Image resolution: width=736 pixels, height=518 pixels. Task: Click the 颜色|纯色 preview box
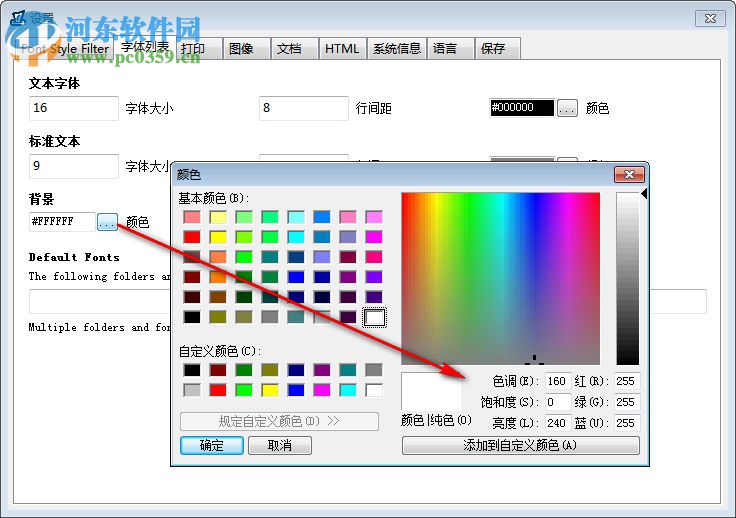pyautogui.click(x=430, y=391)
